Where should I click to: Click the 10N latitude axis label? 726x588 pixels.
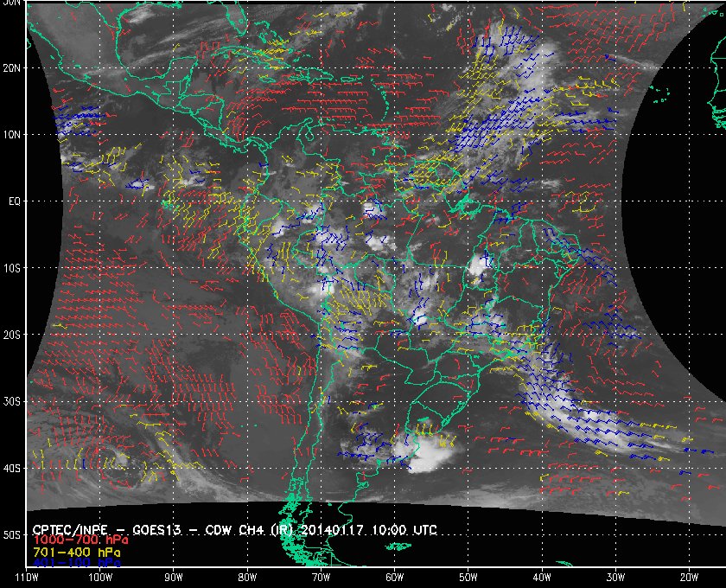coord(12,135)
